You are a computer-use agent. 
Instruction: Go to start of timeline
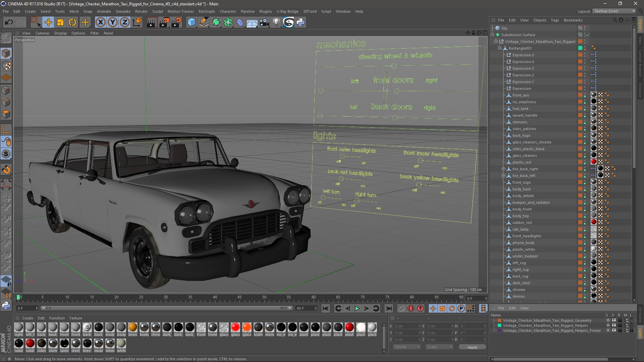325,308
